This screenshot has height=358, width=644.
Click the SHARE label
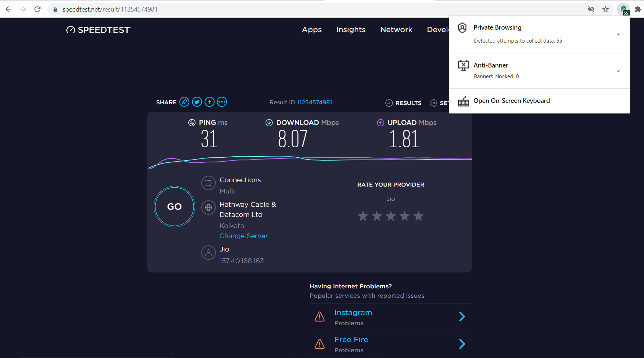pos(166,102)
